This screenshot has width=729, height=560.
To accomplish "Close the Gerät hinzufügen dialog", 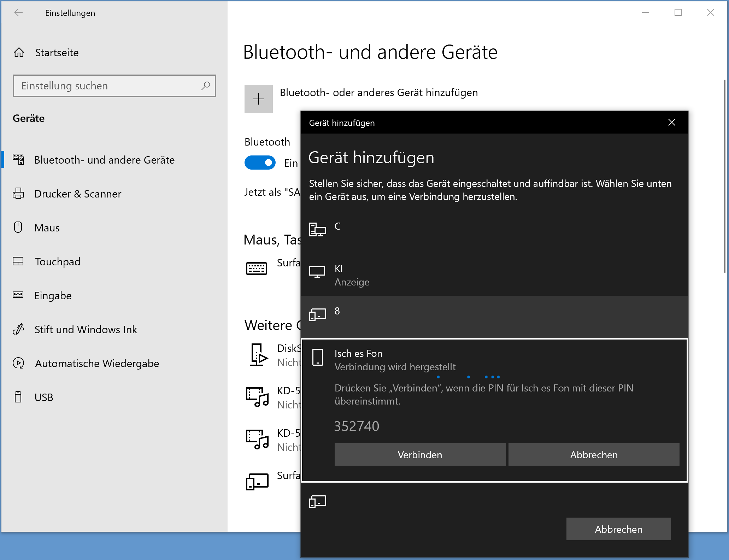I will coord(671,123).
